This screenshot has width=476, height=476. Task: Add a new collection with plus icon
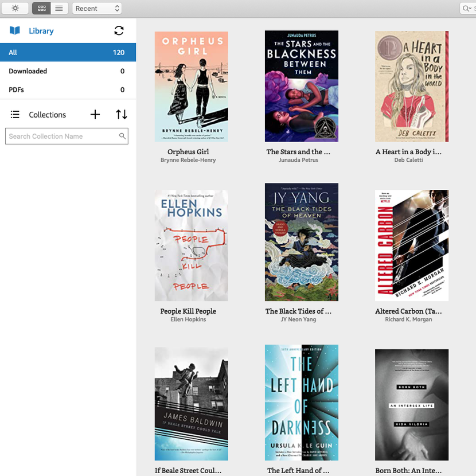(x=95, y=115)
